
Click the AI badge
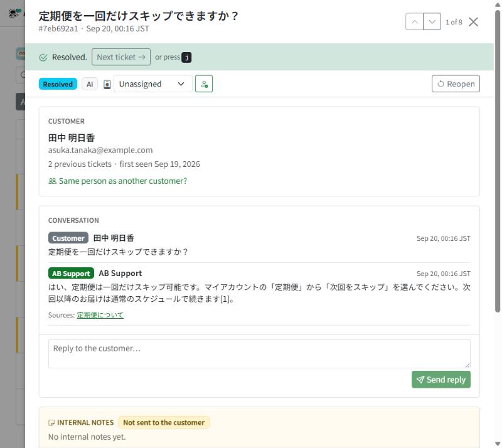coord(90,84)
